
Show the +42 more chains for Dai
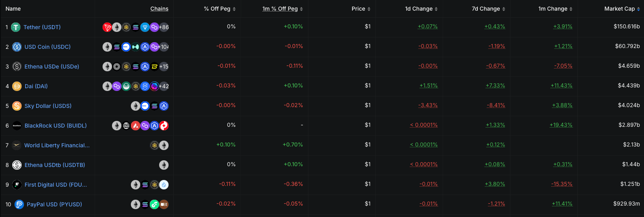164,86
